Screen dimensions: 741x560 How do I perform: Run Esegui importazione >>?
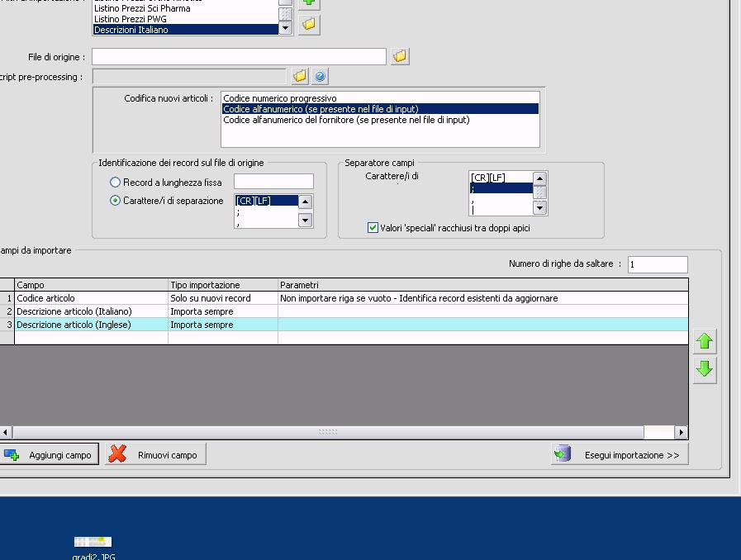(620, 454)
